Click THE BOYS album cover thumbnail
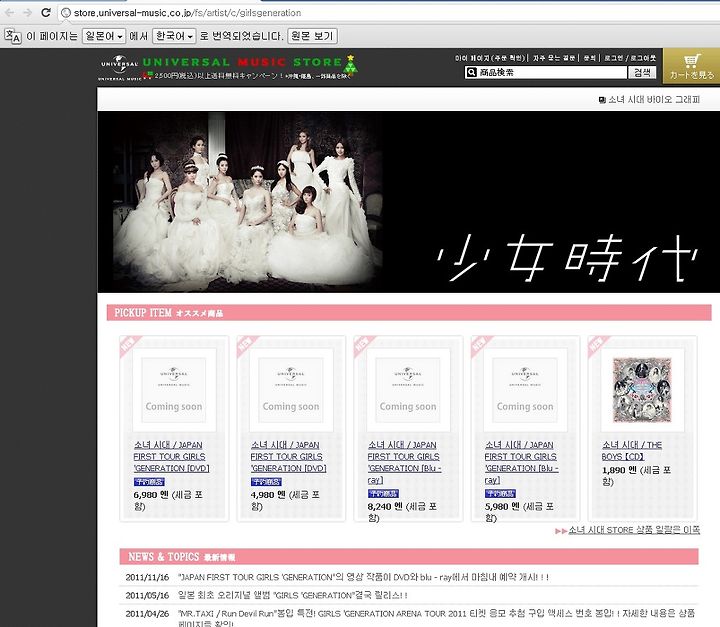The width and height of the screenshot is (720, 627). coord(642,390)
